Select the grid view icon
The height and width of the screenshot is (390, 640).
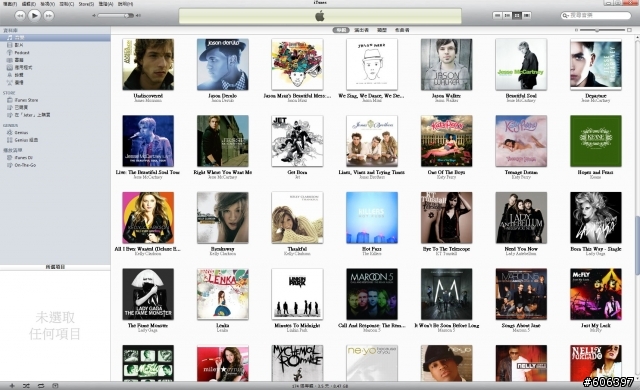click(517, 16)
